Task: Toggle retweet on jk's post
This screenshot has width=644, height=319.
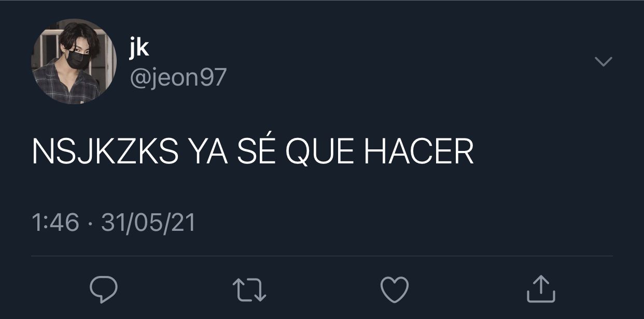Action: [x=249, y=289]
